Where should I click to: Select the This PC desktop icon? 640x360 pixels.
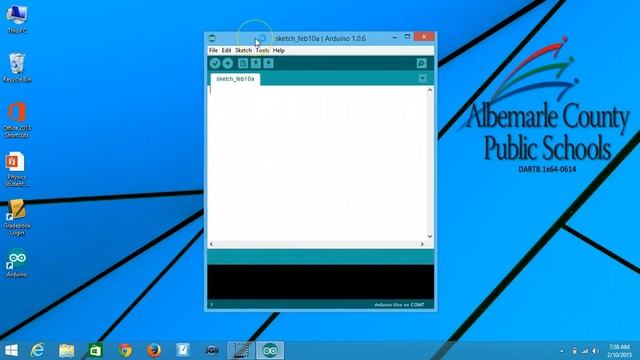coord(17,19)
